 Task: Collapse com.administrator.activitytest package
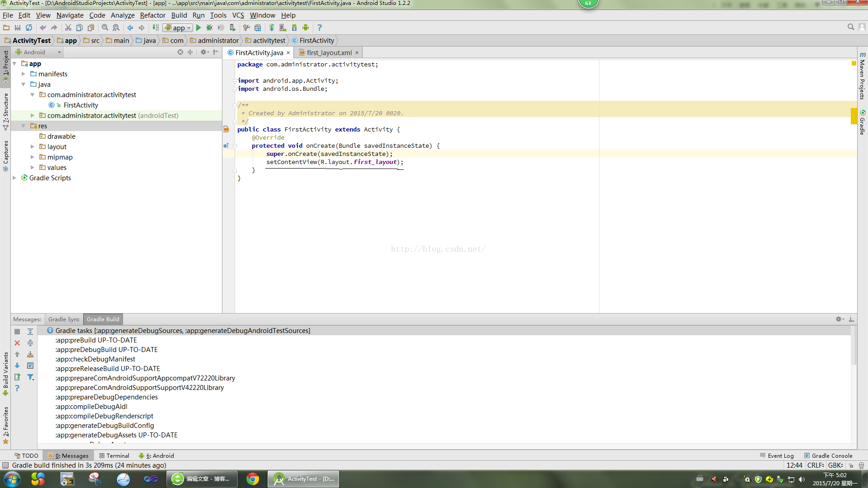(x=33, y=95)
